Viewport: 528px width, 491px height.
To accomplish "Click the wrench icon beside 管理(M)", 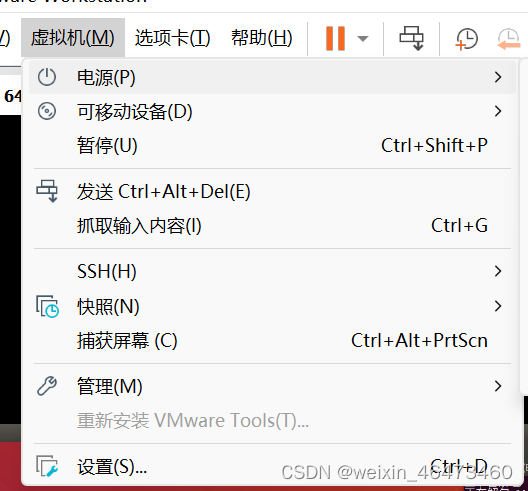I will click(47, 386).
